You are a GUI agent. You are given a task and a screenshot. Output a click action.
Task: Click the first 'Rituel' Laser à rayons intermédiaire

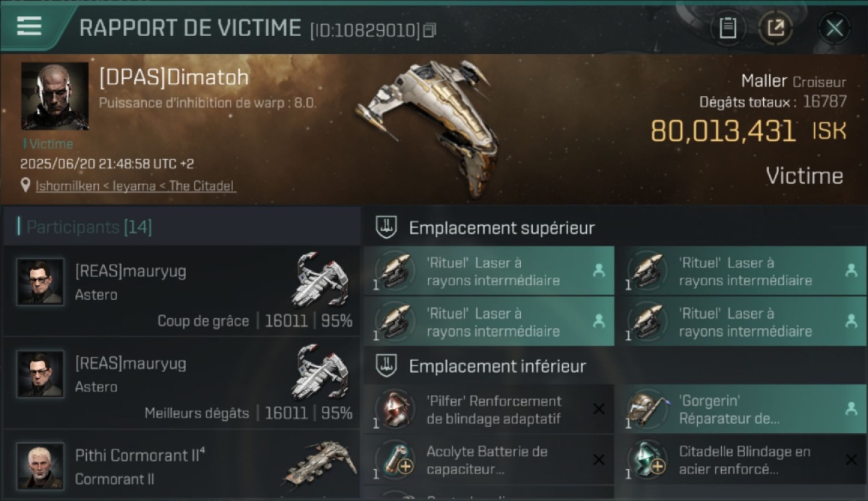point(489,271)
